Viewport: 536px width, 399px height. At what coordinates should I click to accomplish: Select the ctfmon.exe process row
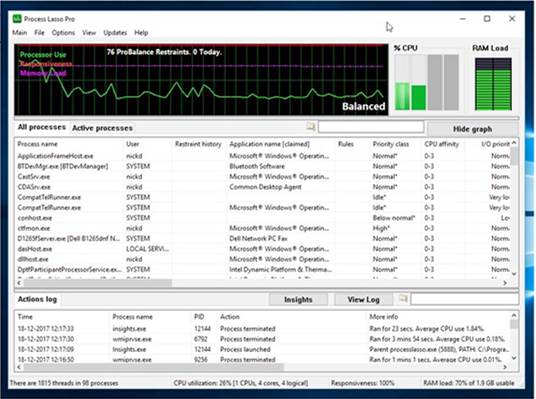(263, 228)
